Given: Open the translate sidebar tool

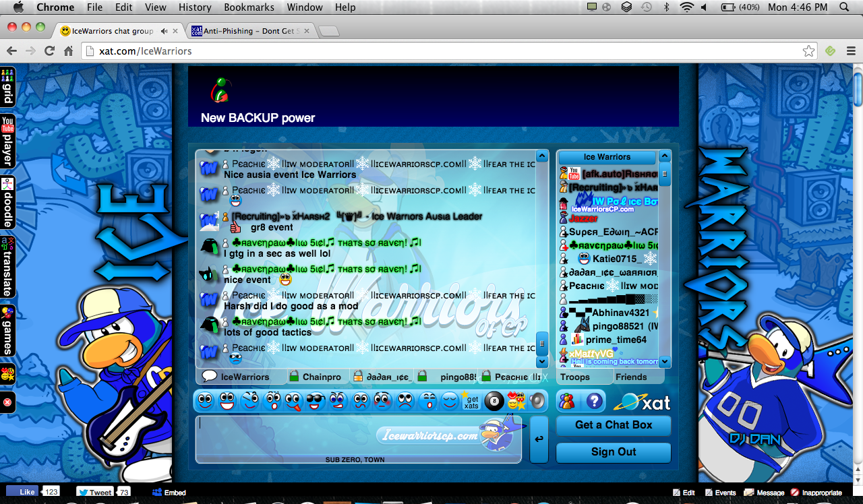Looking at the screenshot, I should 7,267.
